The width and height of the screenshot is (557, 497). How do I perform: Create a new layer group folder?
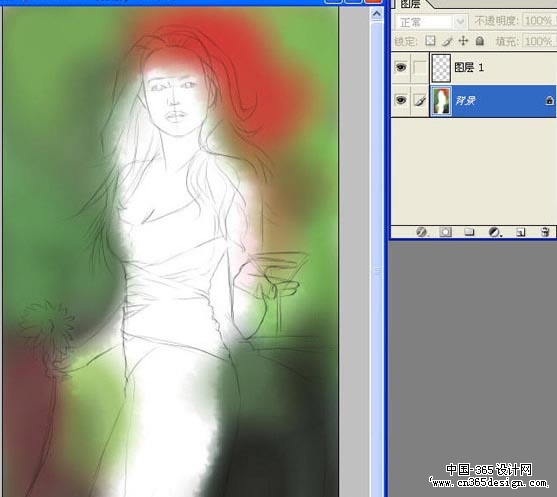click(469, 232)
